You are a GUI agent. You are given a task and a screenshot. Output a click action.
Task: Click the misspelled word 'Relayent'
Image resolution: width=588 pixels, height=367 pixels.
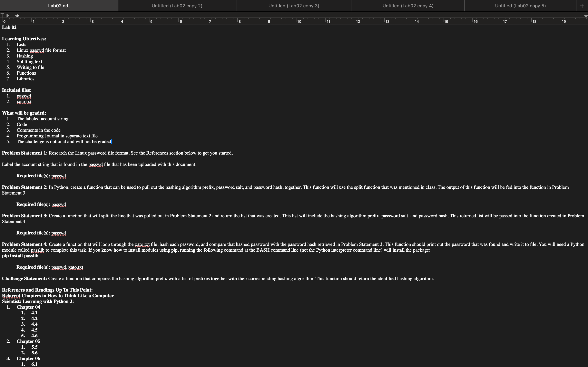[11, 296]
